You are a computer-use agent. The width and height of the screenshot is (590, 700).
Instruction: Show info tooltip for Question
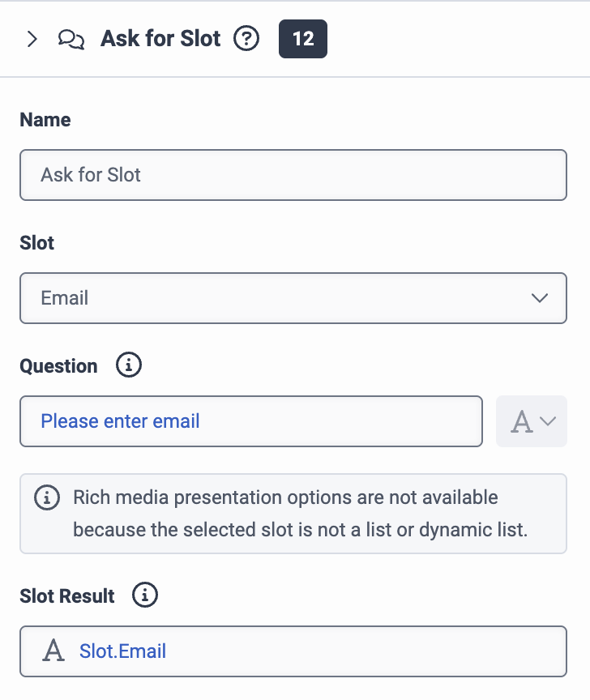click(x=129, y=365)
